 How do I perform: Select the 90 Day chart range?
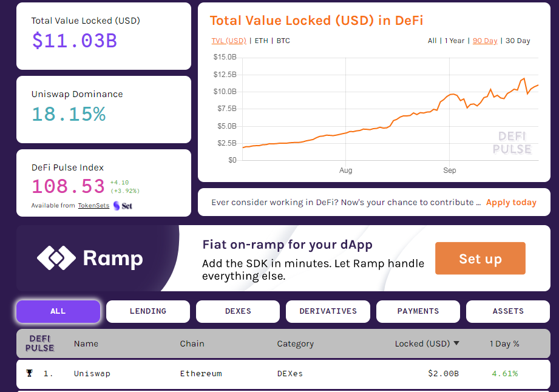tap(485, 41)
